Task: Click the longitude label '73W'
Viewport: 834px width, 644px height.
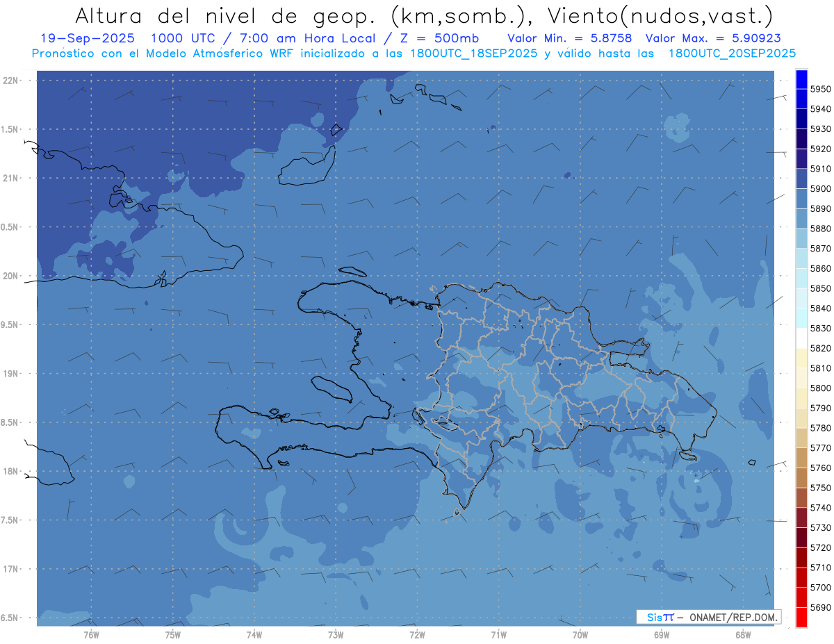Action: click(x=335, y=634)
